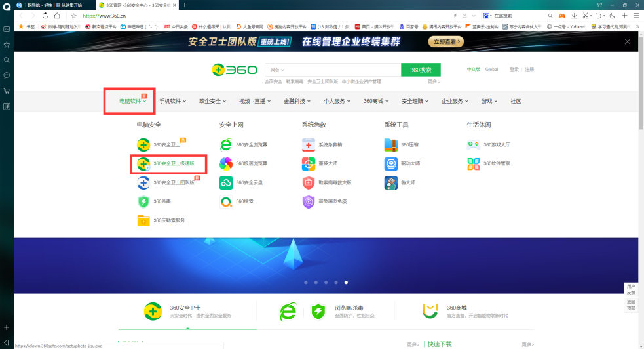Expand the 手机软件 navigation dropdown

pos(173,101)
